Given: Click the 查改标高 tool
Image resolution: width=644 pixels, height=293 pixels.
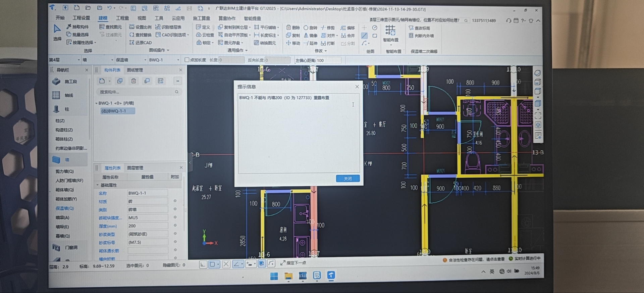Looking at the screenshot, I should (x=419, y=28).
